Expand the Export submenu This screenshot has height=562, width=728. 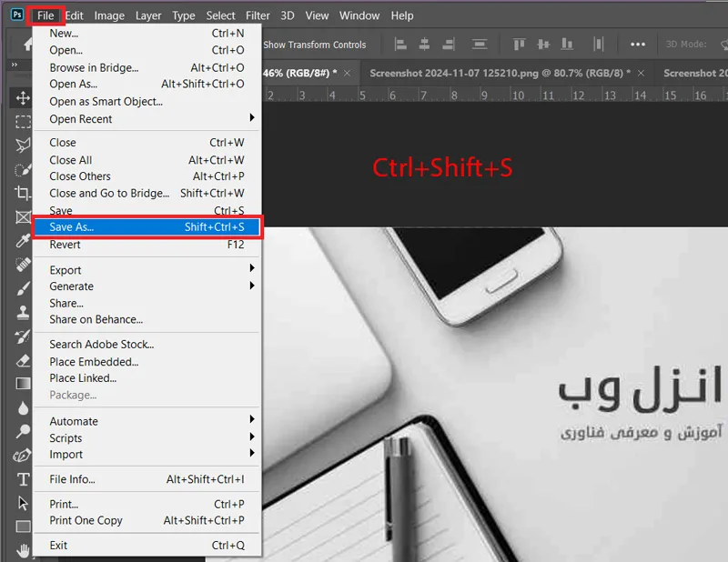[252, 268]
